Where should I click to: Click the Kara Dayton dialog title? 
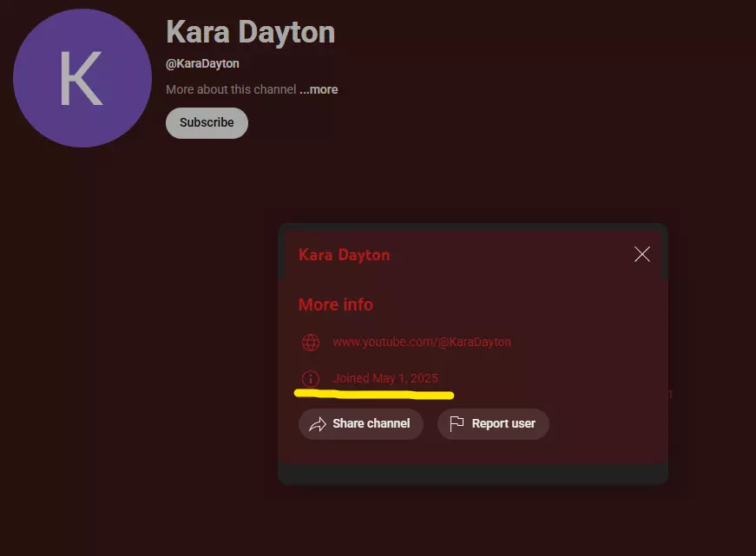tap(345, 255)
